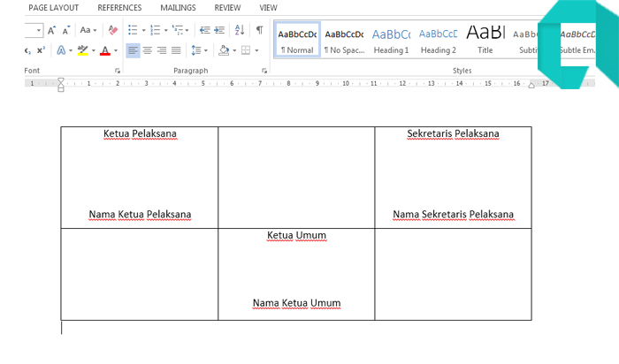The height and width of the screenshot is (364, 619).
Task: Click the empty bottom right table cell
Action: pyautogui.click(x=453, y=274)
